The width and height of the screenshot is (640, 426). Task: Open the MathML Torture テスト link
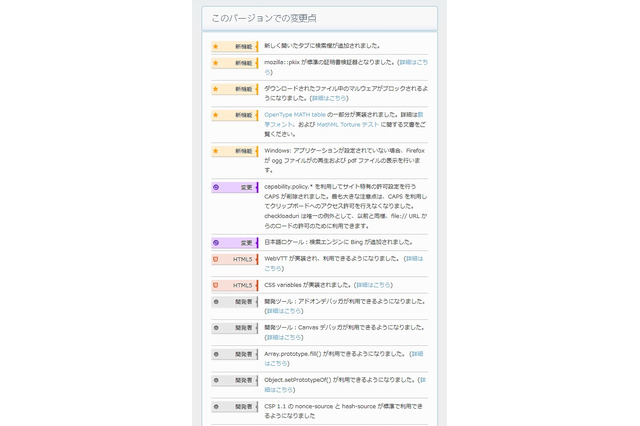pos(348,124)
